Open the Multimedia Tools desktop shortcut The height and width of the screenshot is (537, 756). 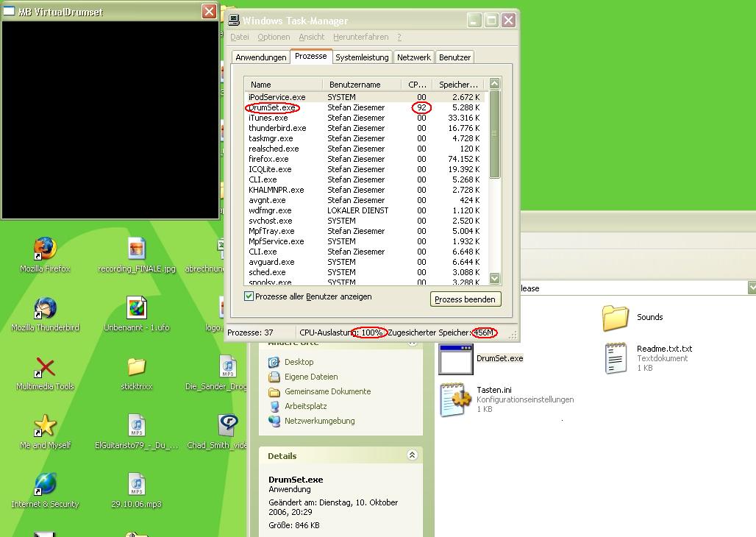pos(45,368)
